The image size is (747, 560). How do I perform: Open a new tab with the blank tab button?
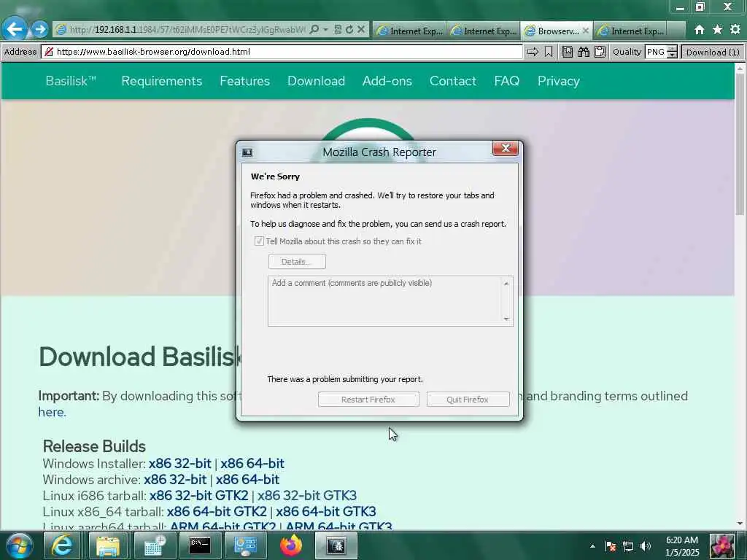click(x=676, y=31)
